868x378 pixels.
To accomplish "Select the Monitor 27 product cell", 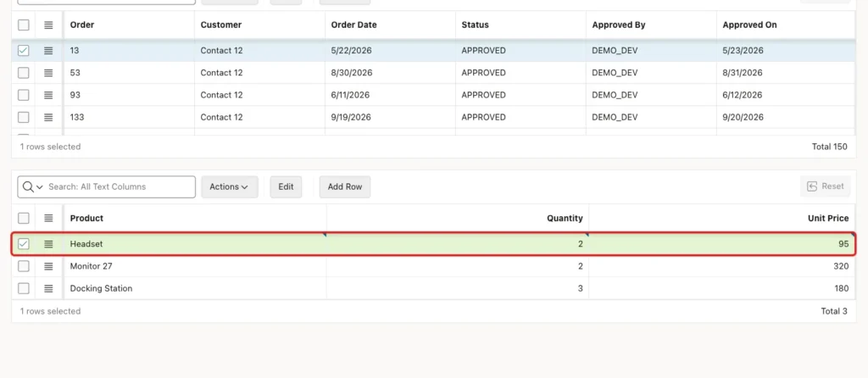I will tap(195, 266).
